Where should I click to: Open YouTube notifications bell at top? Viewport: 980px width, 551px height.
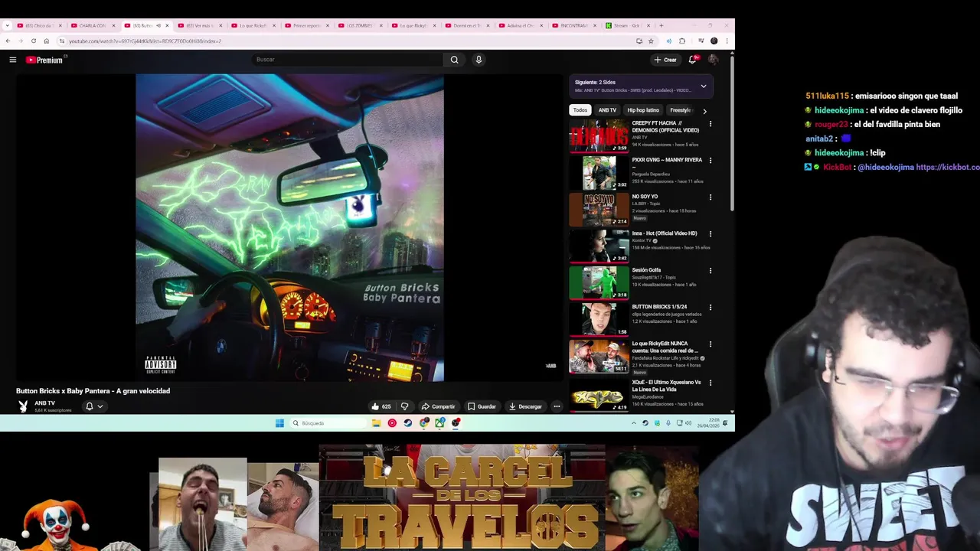tap(693, 60)
